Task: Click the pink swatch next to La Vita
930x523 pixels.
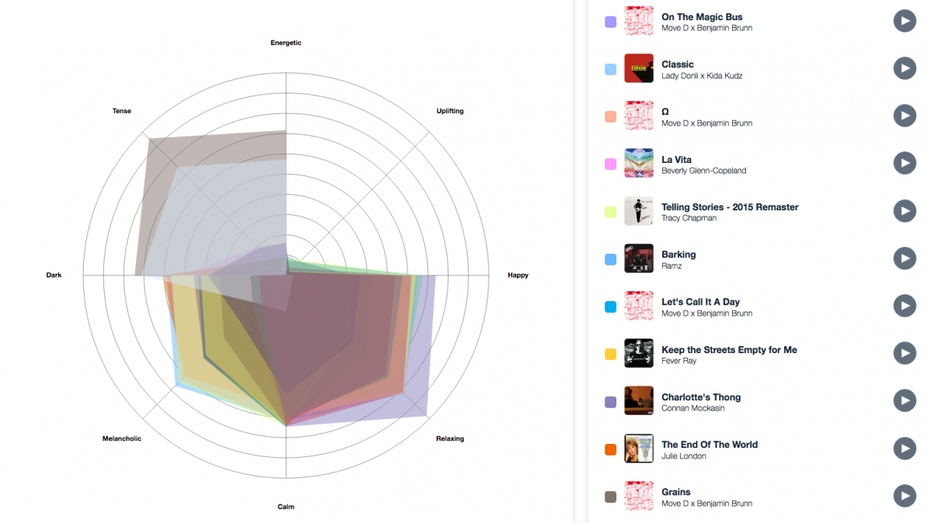Action: point(610,164)
